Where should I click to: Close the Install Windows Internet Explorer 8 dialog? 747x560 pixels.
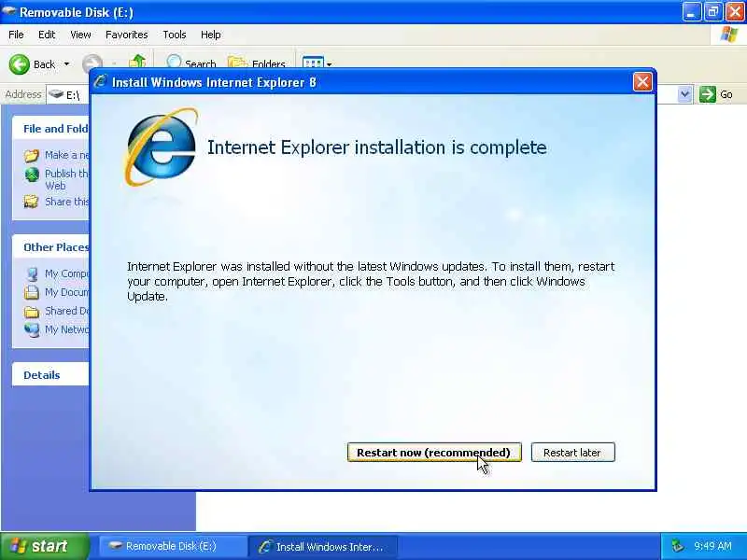tap(642, 82)
